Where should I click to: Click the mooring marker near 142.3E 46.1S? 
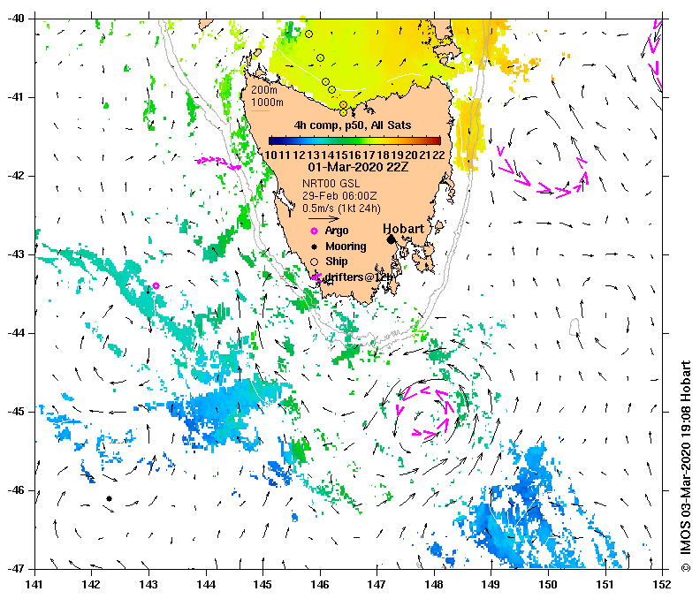pos(109,498)
